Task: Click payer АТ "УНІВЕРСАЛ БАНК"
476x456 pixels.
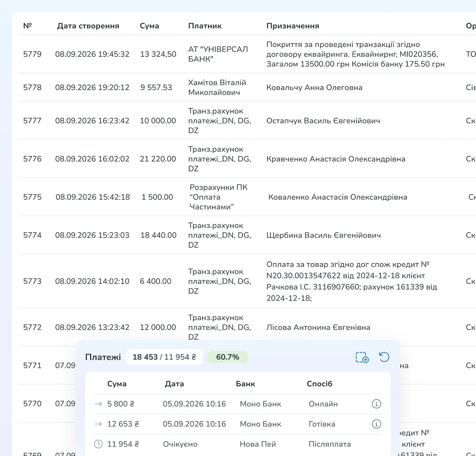Action: pos(218,54)
